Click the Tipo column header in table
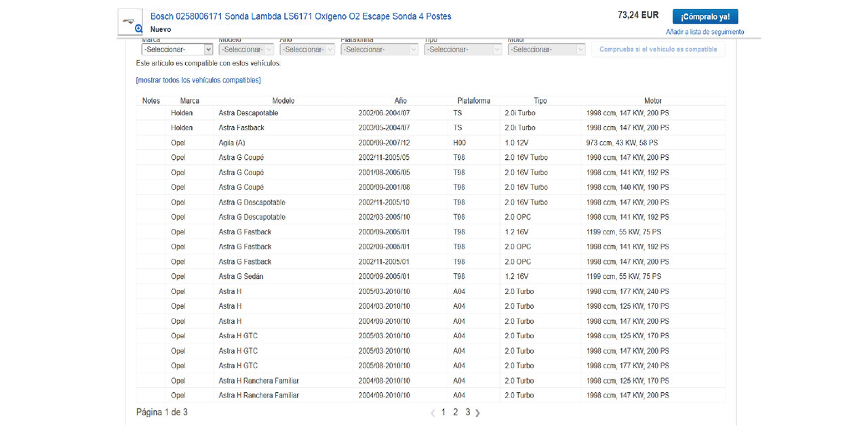868x441 pixels. [x=540, y=101]
